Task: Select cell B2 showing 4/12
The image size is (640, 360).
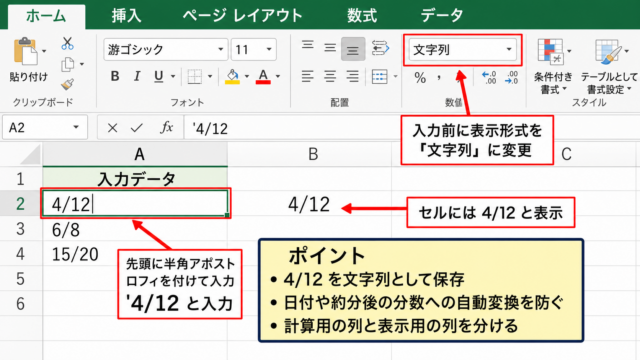Action: [309, 204]
